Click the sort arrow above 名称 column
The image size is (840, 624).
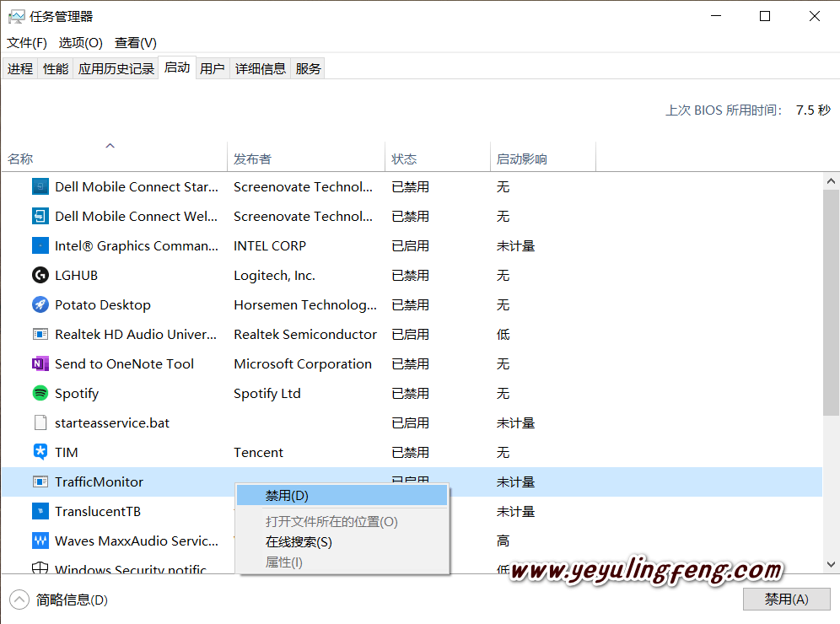point(110,146)
